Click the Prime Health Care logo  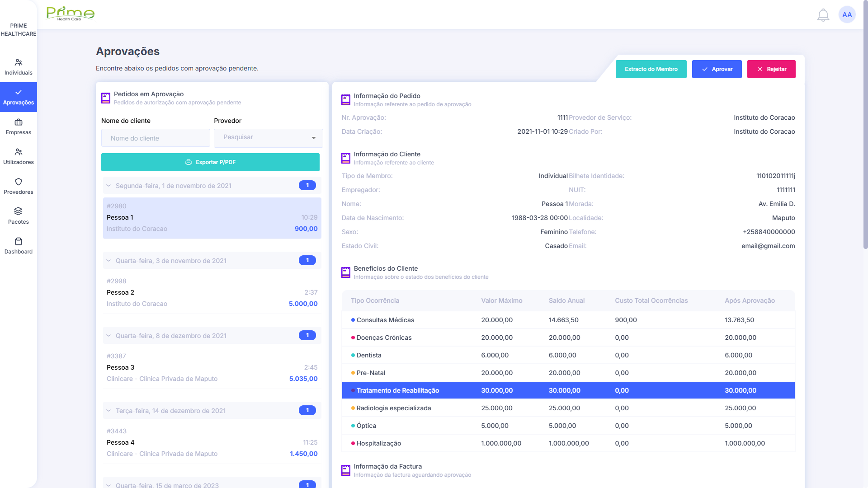pyautogui.click(x=71, y=14)
